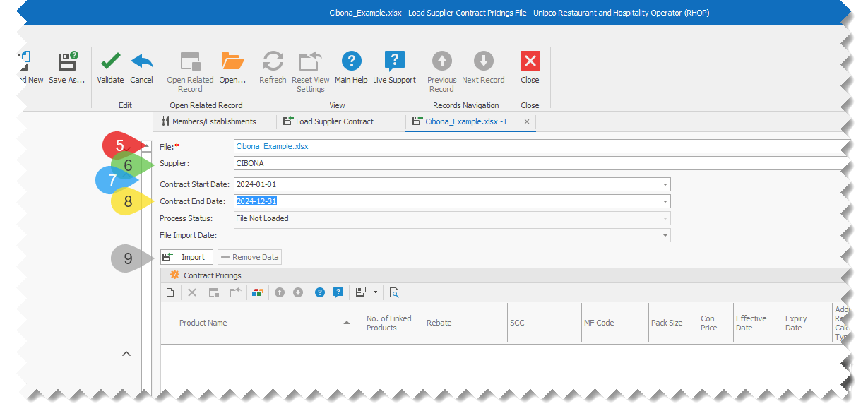This screenshot has height=411, width=868.
Task: Add a new record in Contract Pricings grid
Action: (170, 292)
